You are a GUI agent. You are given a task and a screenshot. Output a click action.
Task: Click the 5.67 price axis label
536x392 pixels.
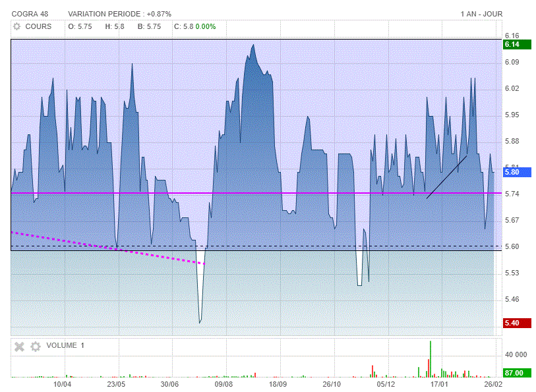(x=512, y=220)
